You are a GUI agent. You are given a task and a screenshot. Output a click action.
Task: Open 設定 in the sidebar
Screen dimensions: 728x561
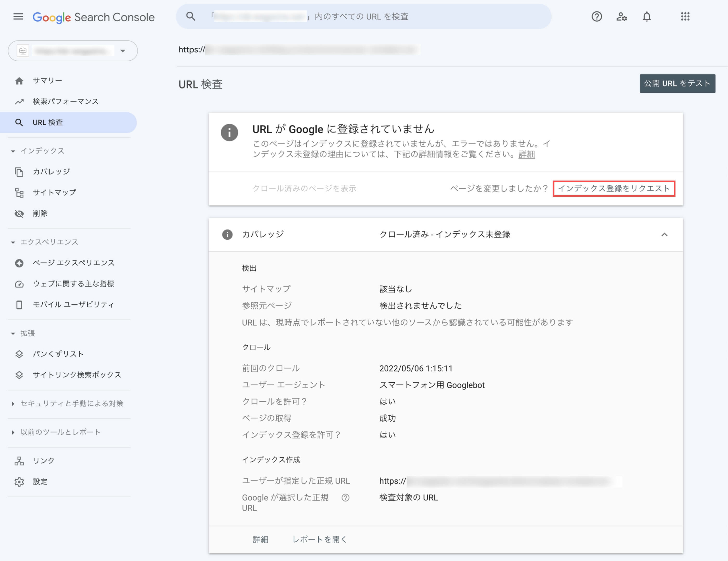click(40, 482)
